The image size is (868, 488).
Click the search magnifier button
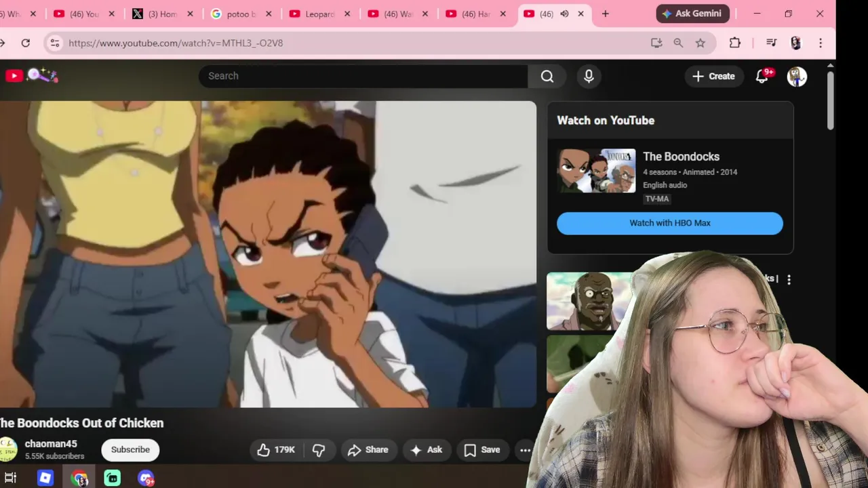pyautogui.click(x=547, y=76)
